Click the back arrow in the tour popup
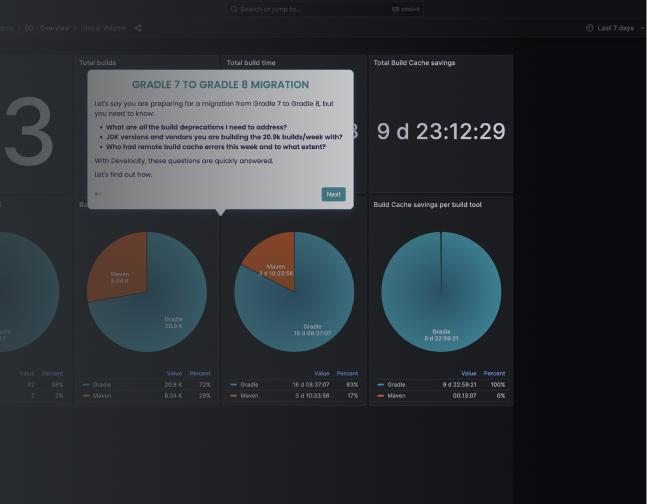The image size is (647, 504). [x=98, y=194]
